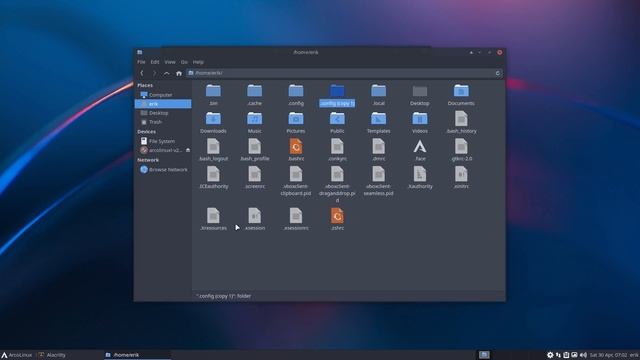Select the Public folder

337,122
